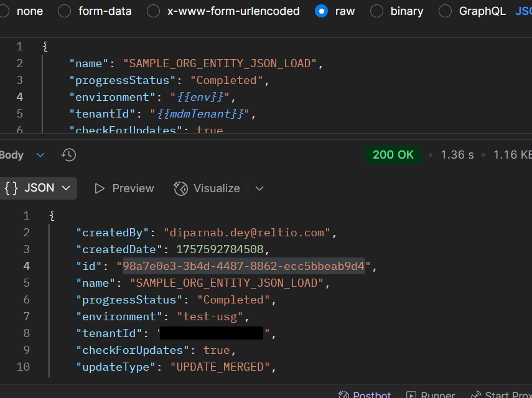Click the highlighted id value in response

point(243,266)
